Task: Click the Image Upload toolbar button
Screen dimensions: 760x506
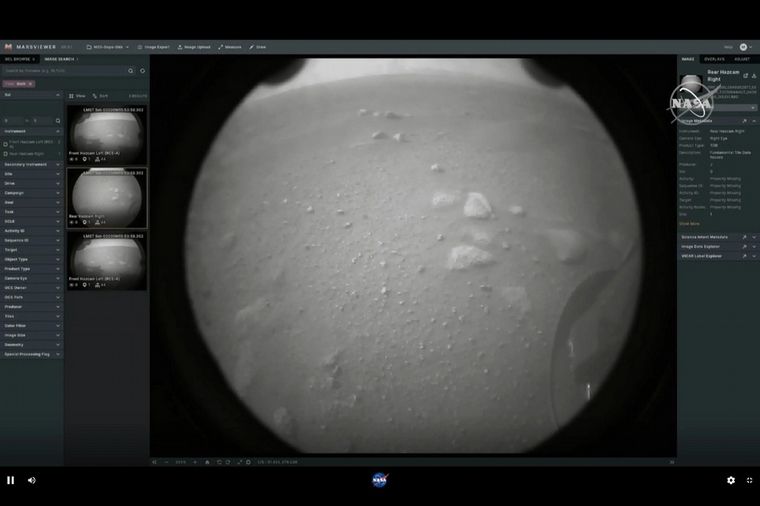Action: tap(193, 47)
